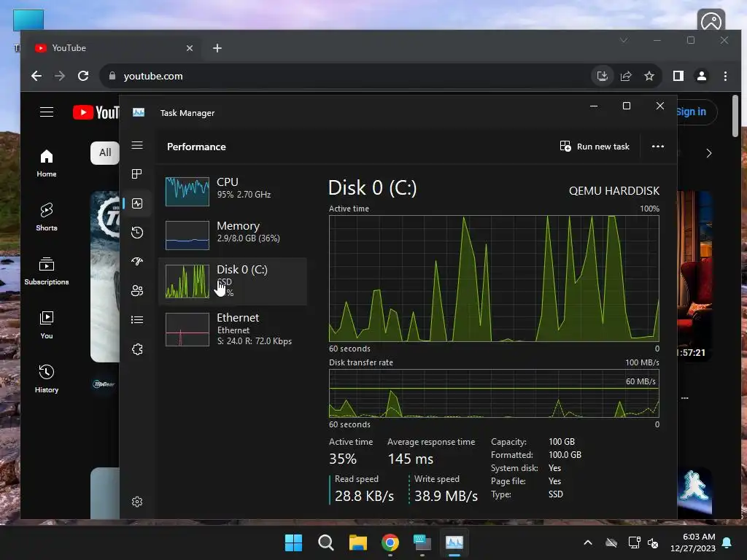Open clock showing 6:03 AM
Viewport: 747px width, 560px height.
point(693,542)
